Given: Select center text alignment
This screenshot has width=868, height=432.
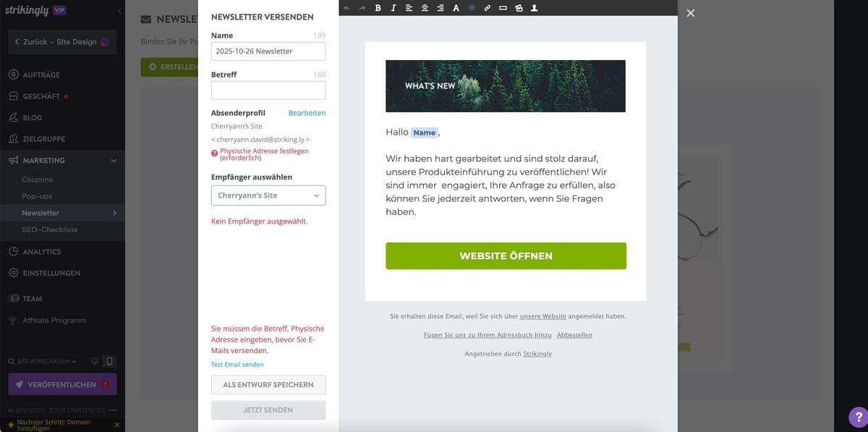Looking at the screenshot, I should [x=425, y=8].
